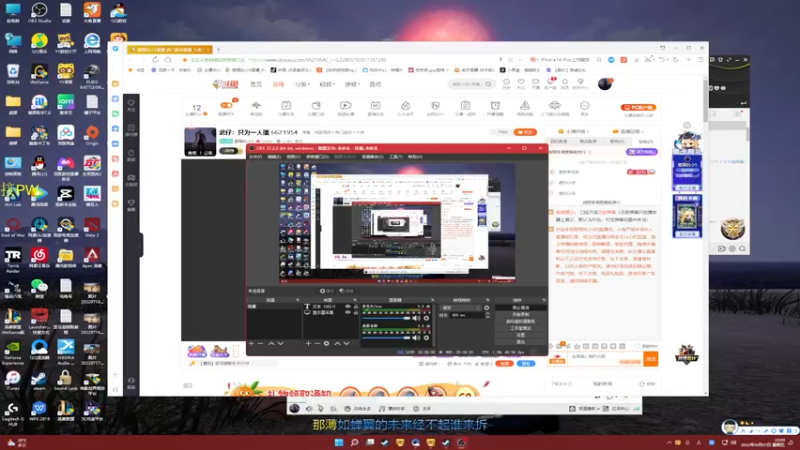This screenshot has height=450, width=800.
Task: Click Douyu shield icon in streamer toolbar
Action: (435, 106)
